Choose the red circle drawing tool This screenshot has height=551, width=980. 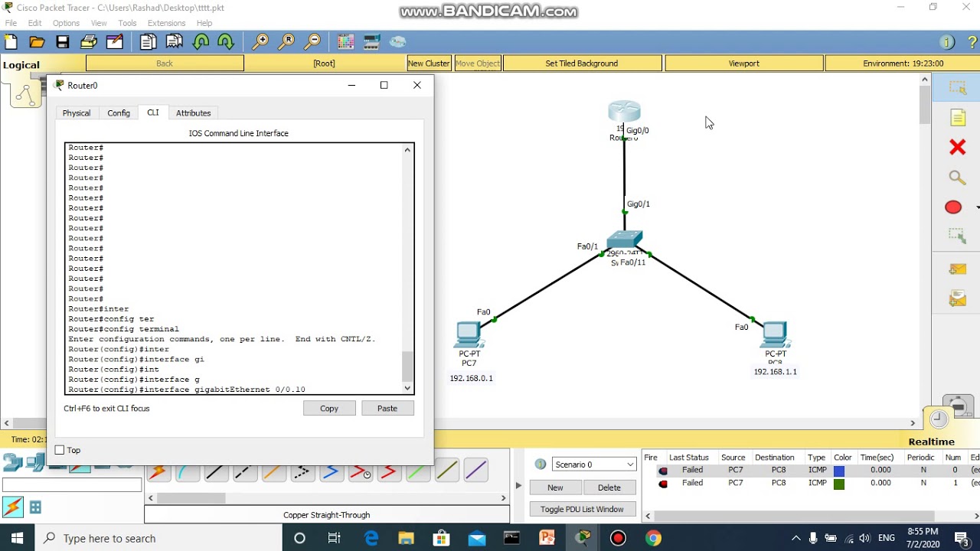953,207
